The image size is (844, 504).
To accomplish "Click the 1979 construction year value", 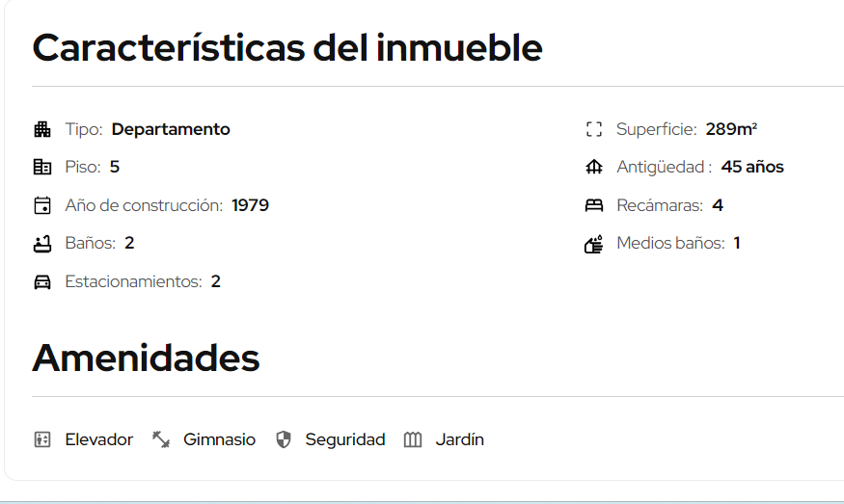I will point(250,205).
